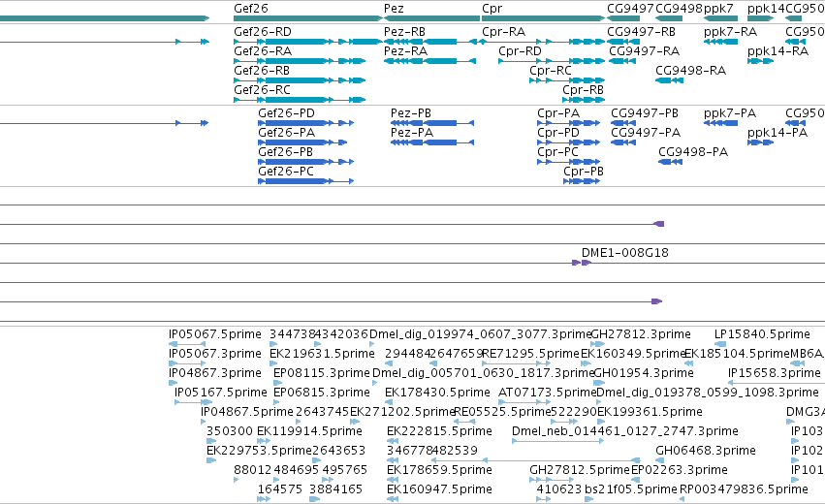Open protein Cpr-PA
This screenshot has width=825, height=504.
tap(558, 113)
